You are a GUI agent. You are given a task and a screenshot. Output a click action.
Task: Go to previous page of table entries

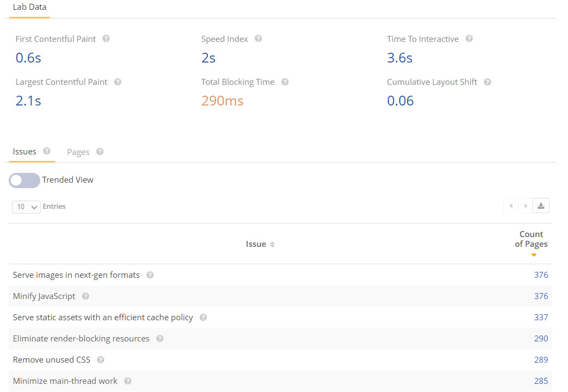[x=511, y=206]
